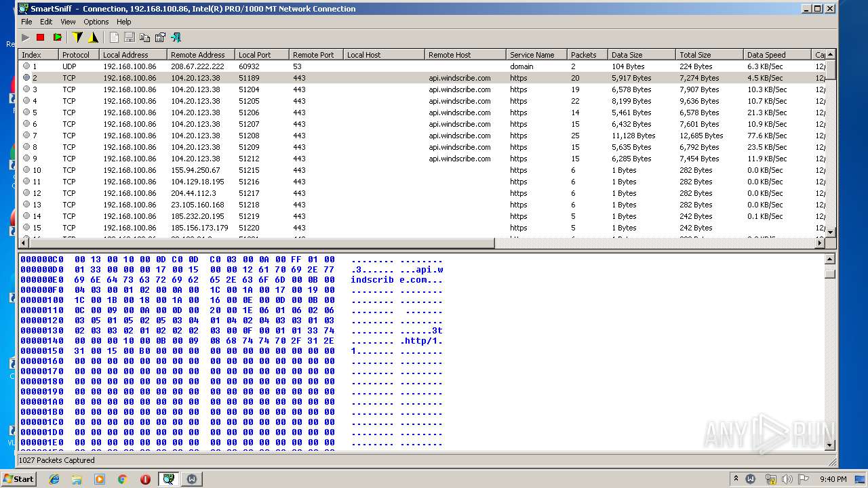
Task: Click connection list vertical scrollbar down arrow
Action: 830,232
